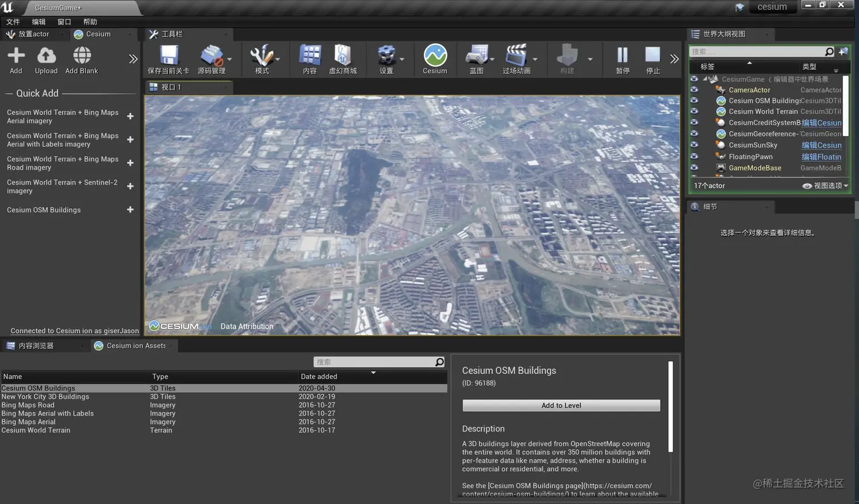The width and height of the screenshot is (859, 504).
Task: Open 源码管理 dropdown arrow
Action: pyautogui.click(x=230, y=59)
